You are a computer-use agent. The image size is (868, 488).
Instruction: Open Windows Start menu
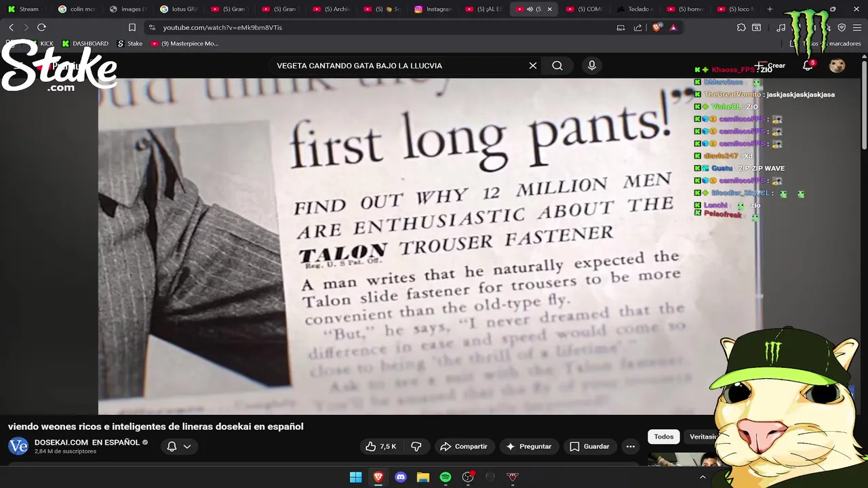click(x=356, y=477)
